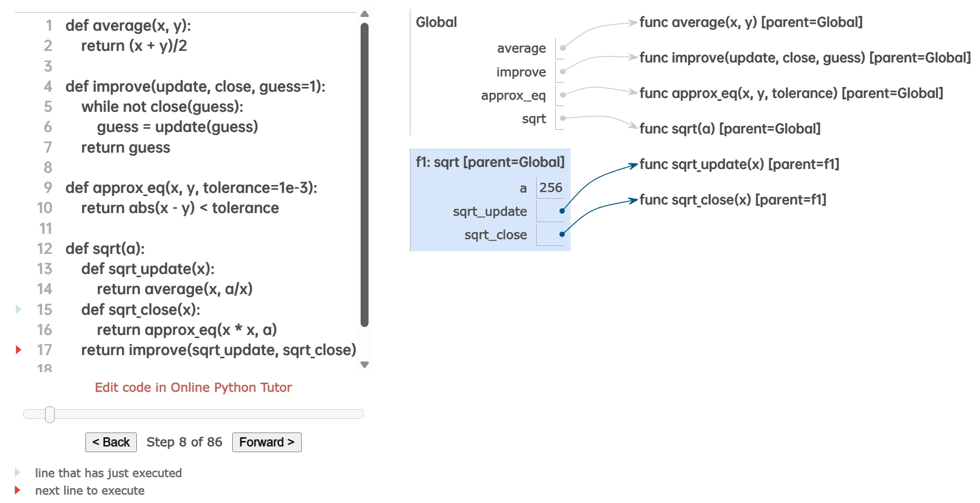Select the f1: sqrt frame header
Image resolution: width=980 pixels, height=503 pixels.
coord(490,162)
